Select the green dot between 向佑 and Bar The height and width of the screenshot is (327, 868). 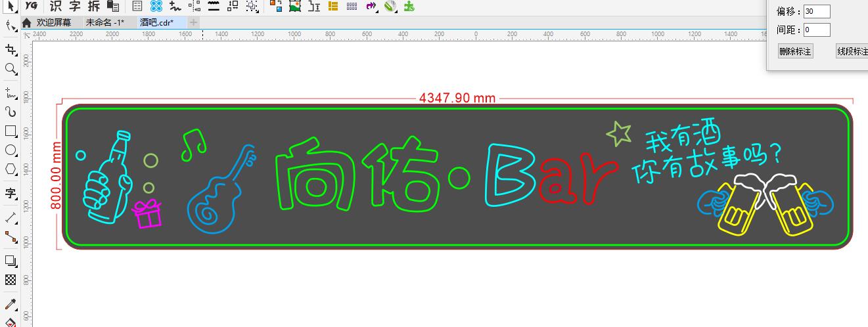(x=459, y=177)
